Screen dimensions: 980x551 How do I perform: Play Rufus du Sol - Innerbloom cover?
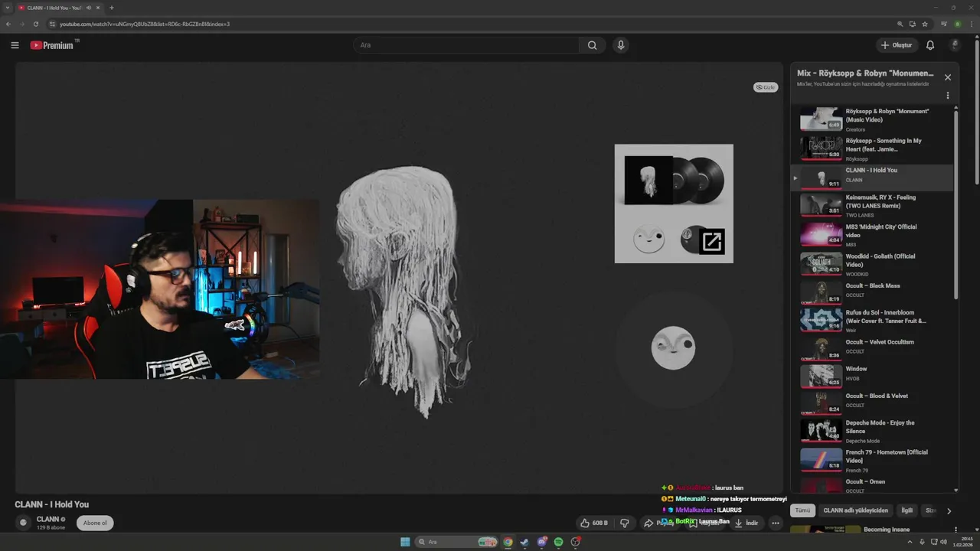pyautogui.click(x=872, y=321)
